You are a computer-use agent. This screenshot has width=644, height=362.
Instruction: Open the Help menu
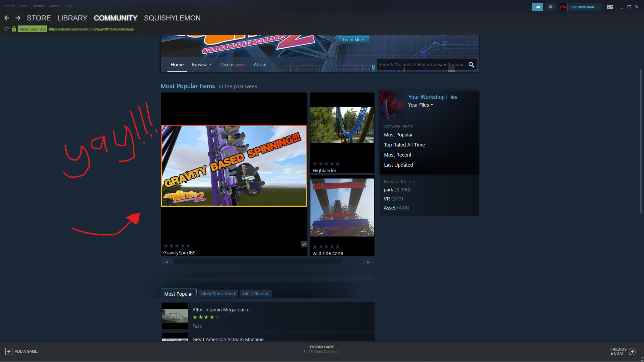tap(68, 6)
